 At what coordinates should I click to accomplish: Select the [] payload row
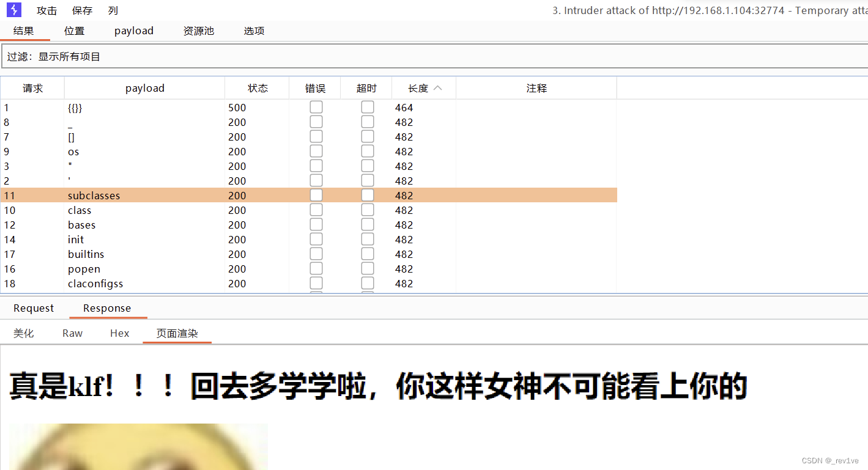(308, 137)
